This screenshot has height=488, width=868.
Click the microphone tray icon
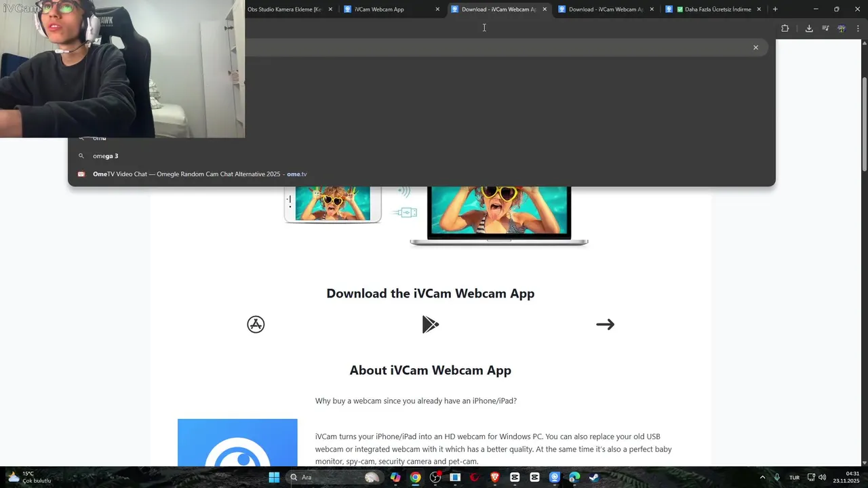[x=777, y=477]
